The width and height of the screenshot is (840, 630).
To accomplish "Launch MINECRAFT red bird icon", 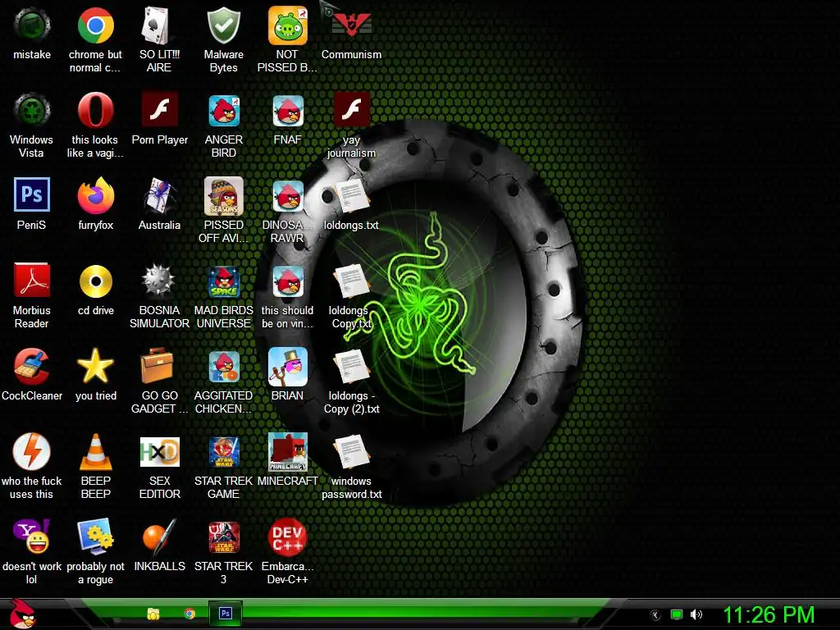I will [288, 452].
